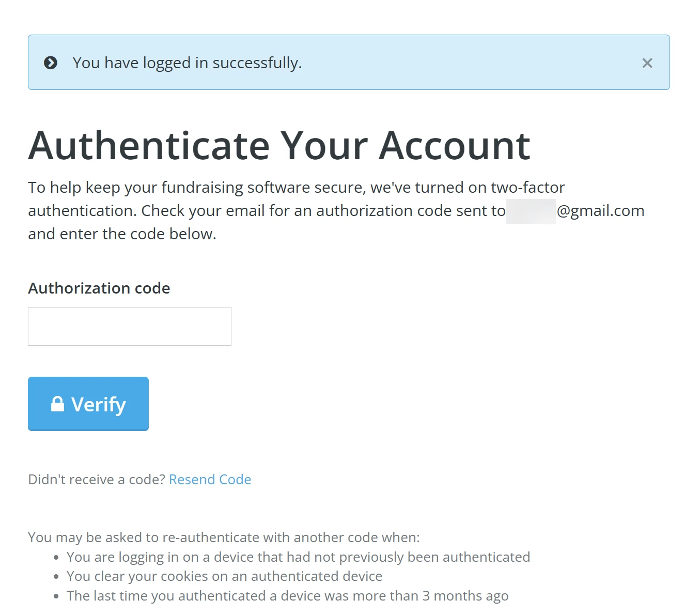Click the bullet about clearing cookies
The width and height of the screenshot is (700, 615).
click(224, 576)
